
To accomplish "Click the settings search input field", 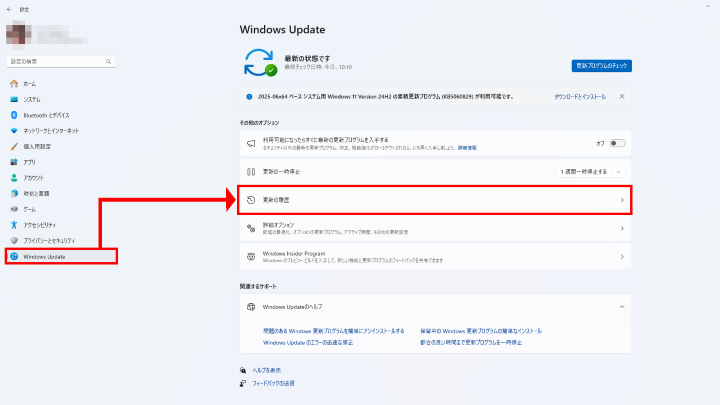I will pyautogui.click(x=61, y=62).
